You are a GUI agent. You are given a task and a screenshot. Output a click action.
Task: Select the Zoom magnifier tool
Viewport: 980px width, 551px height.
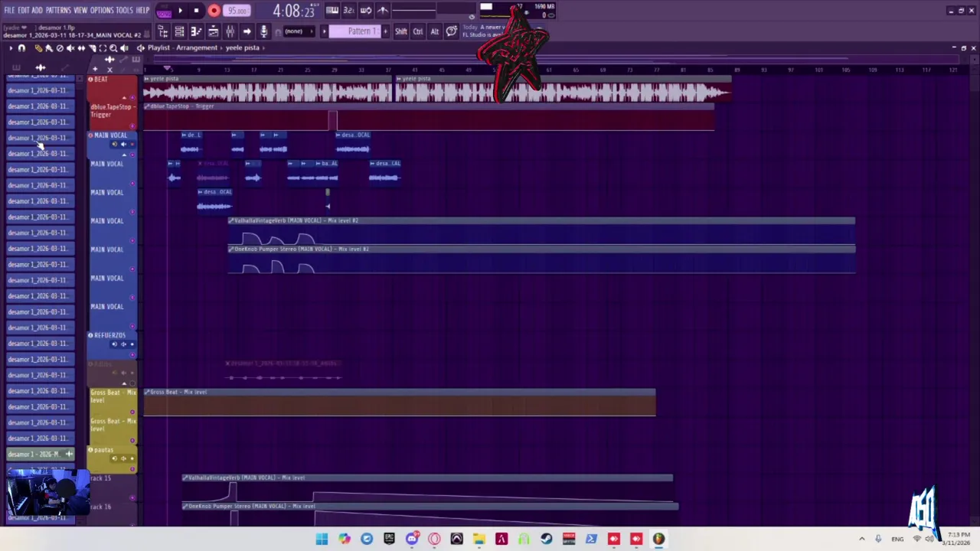pos(113,48)
